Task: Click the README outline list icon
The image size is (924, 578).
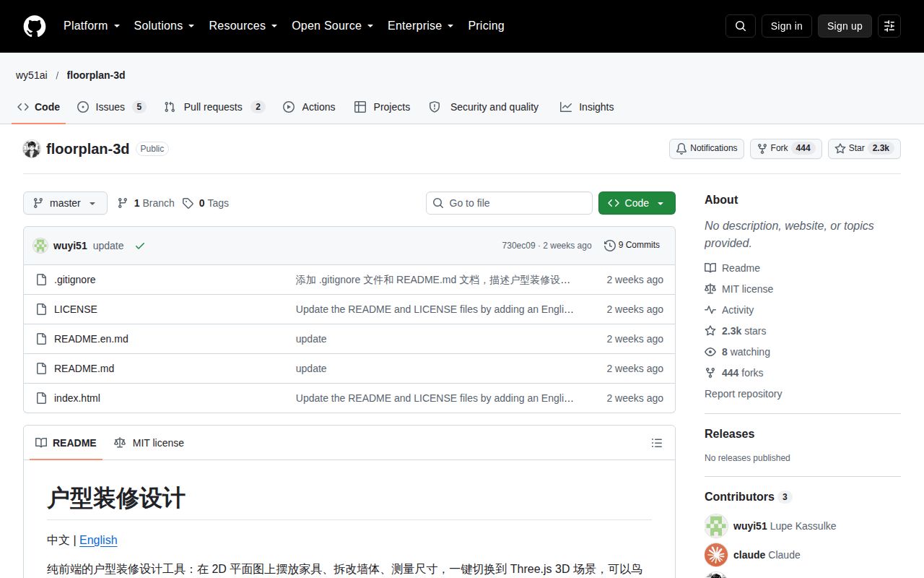Action: pos(657,443)
